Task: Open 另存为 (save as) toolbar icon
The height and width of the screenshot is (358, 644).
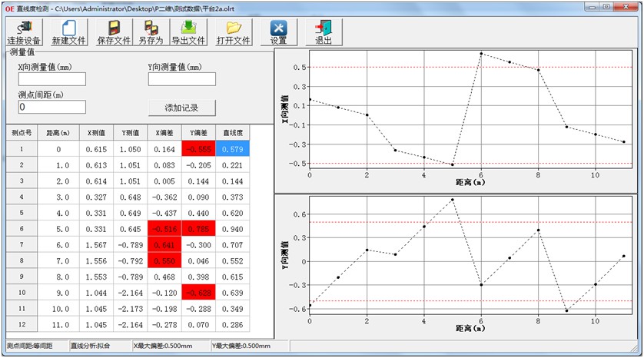Action: pyautogui.click(x=150, y=31)
